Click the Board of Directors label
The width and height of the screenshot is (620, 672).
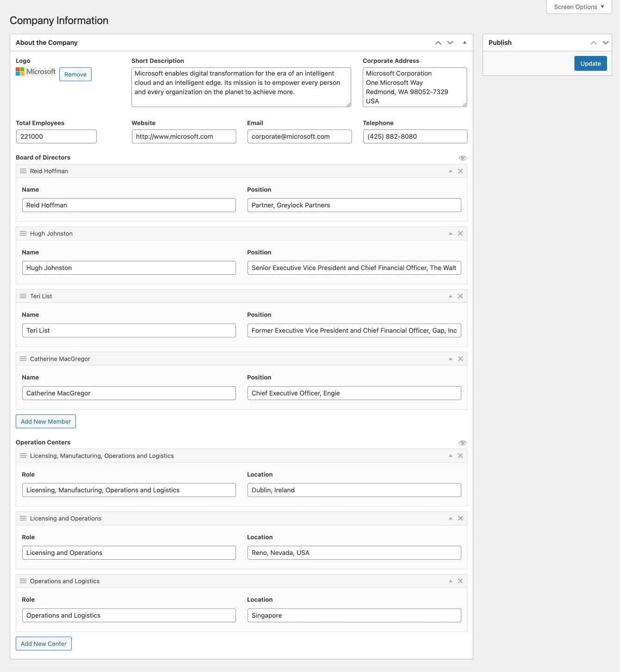click(x=43, y=158)
